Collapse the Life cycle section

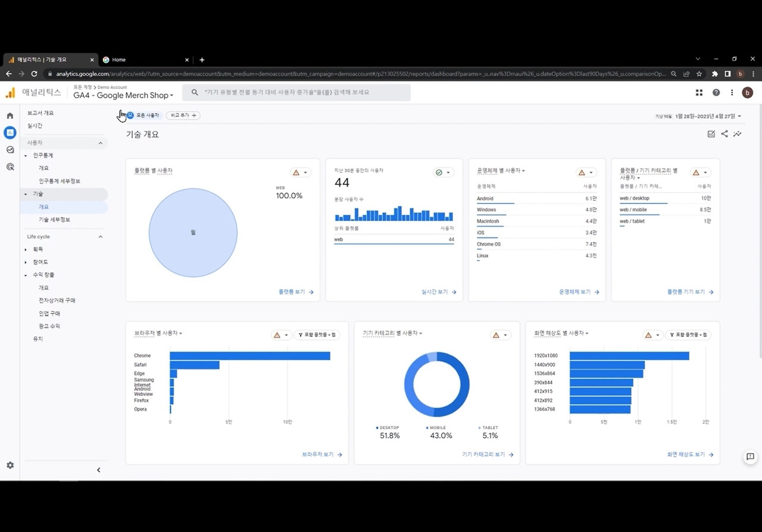pos(100,237)
